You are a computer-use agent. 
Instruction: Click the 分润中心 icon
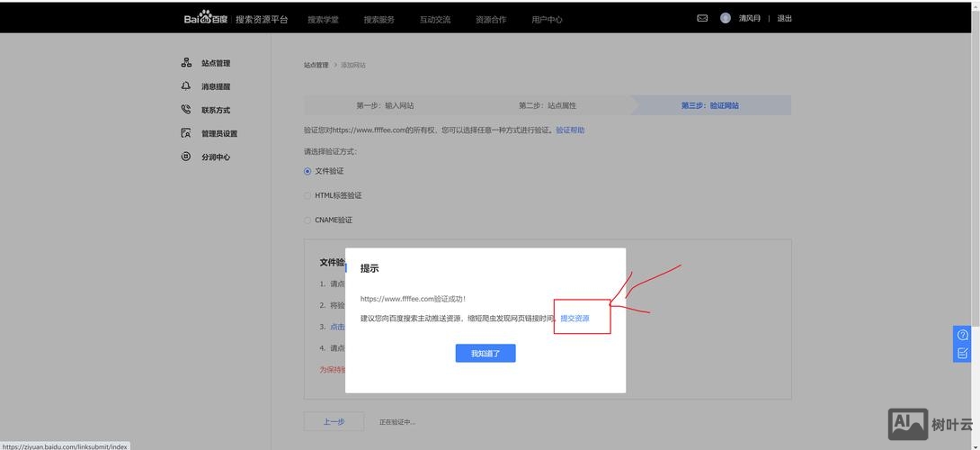[185, 157]
